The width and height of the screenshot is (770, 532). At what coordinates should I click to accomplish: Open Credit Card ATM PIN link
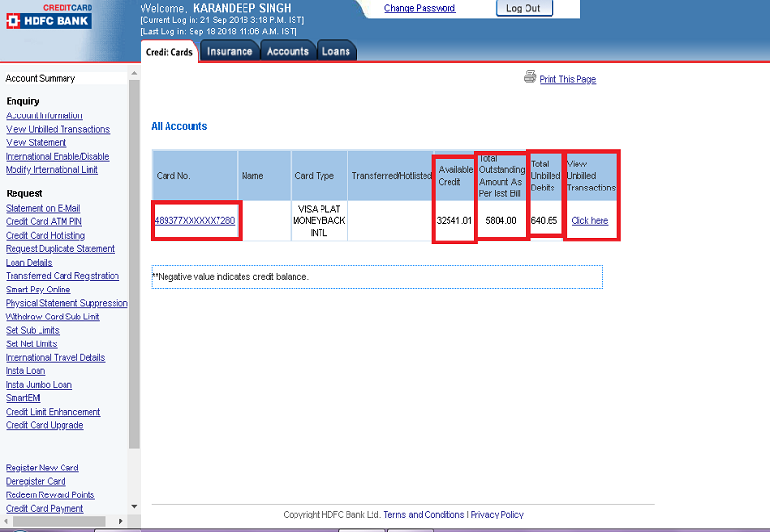43,222
